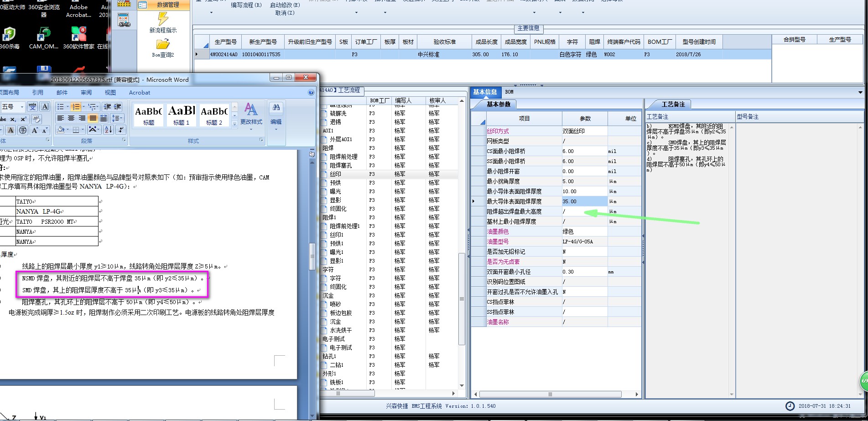
Task: Align text right in Word
Action: (x=82, y=118)
